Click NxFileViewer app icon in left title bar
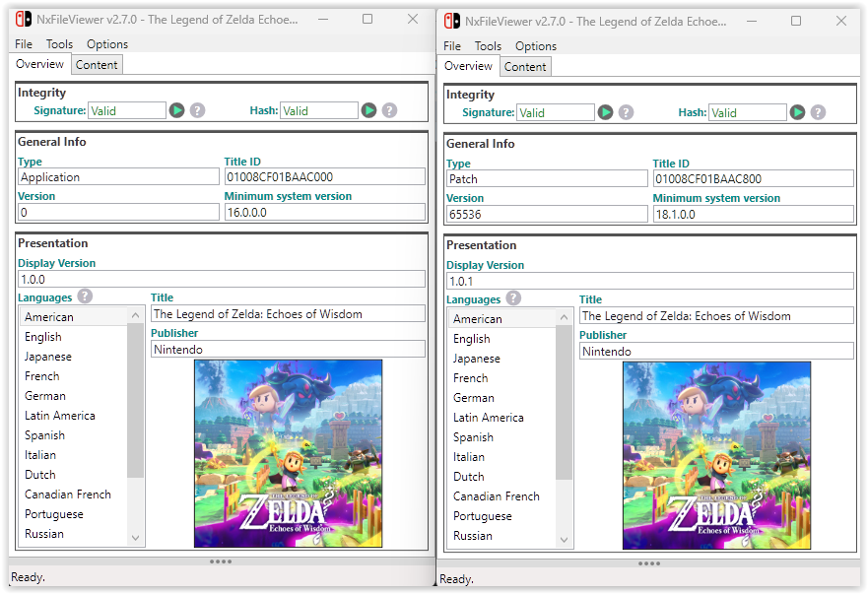This screenshot has height=594, width=868. click(x=24, y=20)
